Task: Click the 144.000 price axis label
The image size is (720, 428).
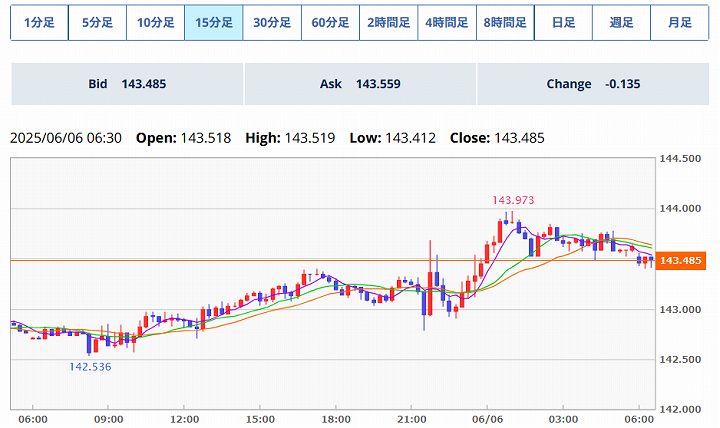Action: [683, 208]
